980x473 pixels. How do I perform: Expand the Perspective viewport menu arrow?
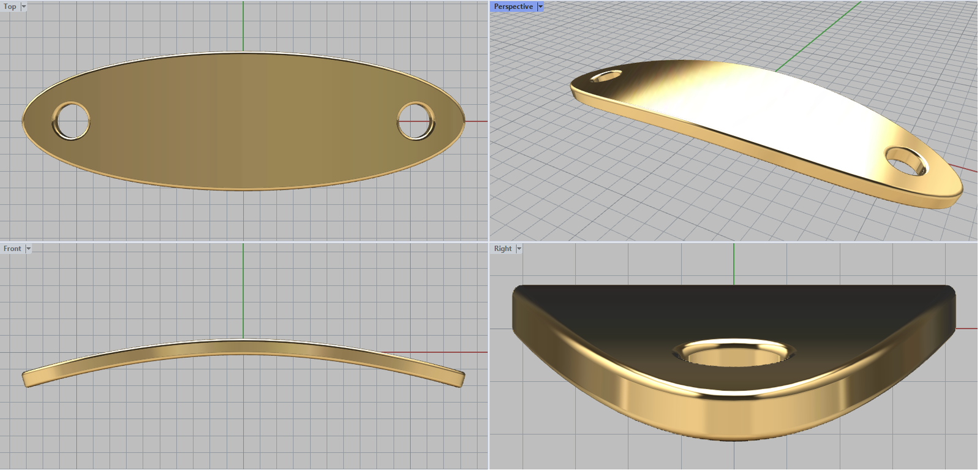540,7
